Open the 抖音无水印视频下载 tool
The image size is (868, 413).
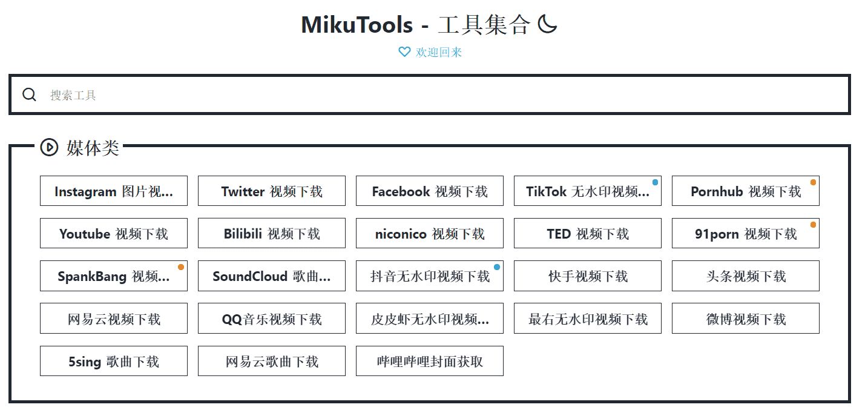[x=430, y=276]
